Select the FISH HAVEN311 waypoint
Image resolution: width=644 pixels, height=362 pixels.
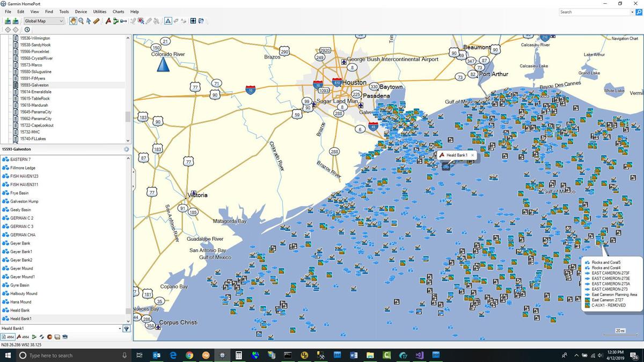point(63,184)
